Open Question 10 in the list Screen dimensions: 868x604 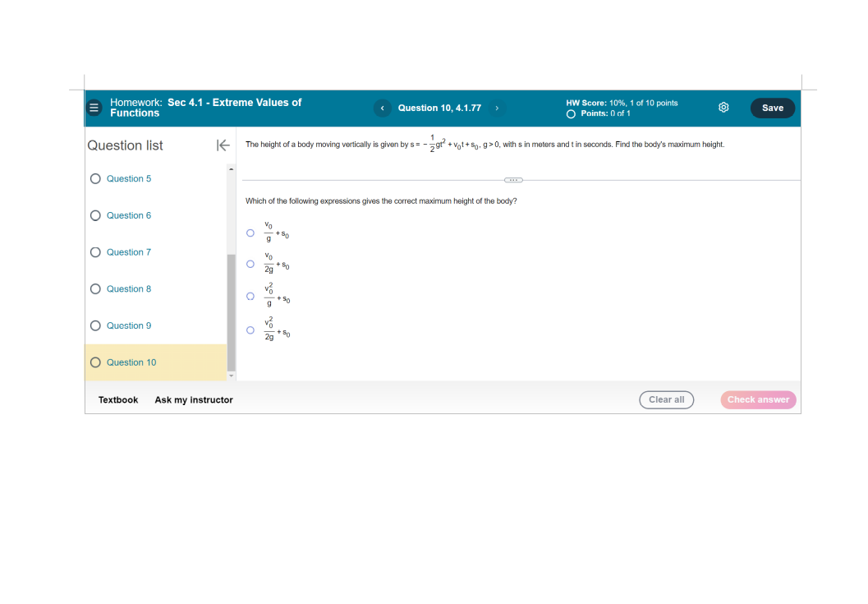[131, 362]
